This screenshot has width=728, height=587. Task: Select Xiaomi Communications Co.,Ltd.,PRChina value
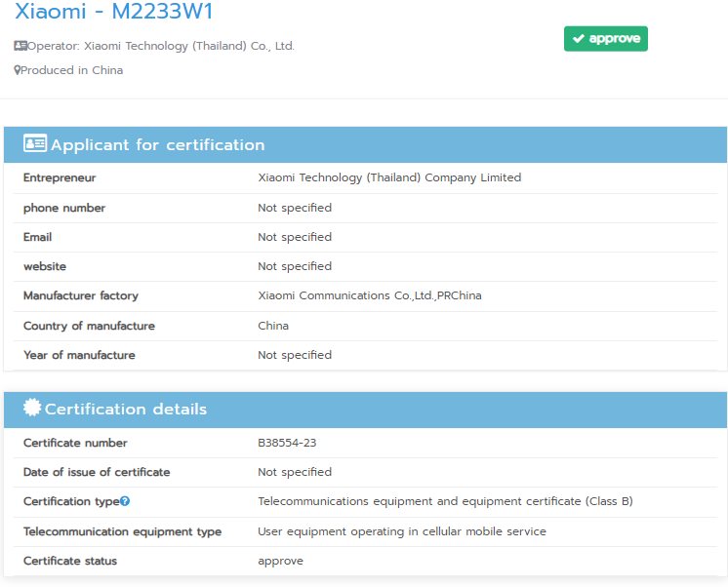(370, 295)
